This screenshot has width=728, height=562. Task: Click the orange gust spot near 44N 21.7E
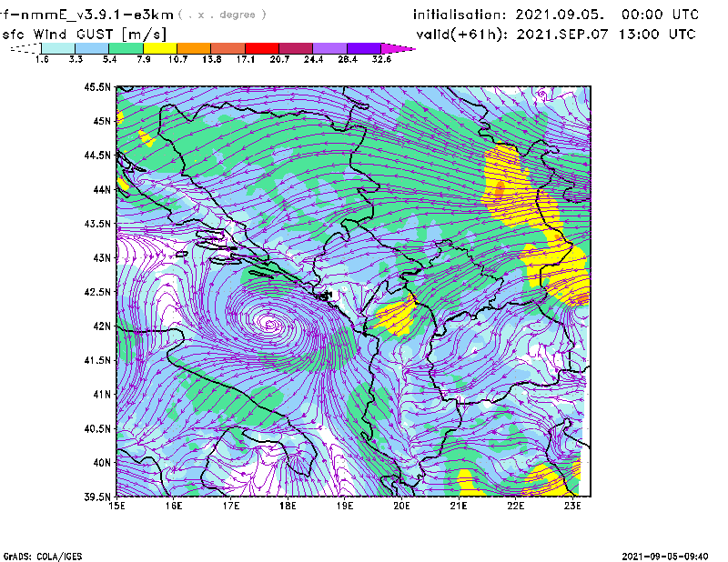point(500,189)
